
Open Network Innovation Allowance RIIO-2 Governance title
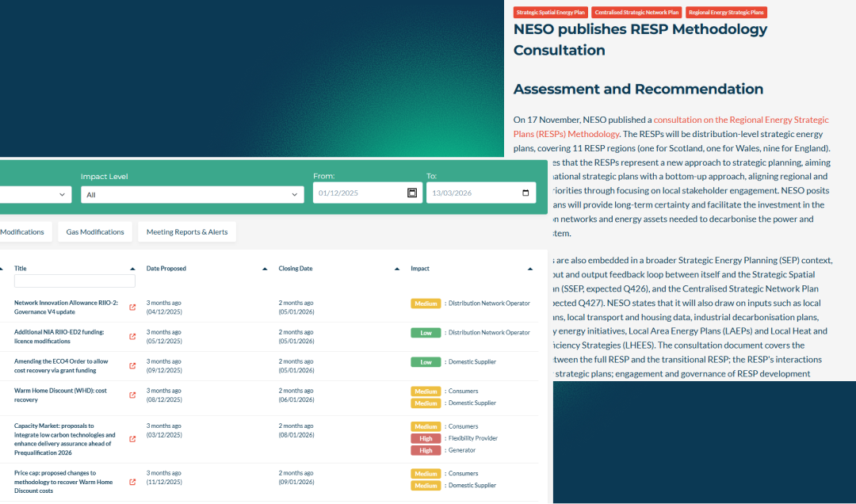click(66, 307)
